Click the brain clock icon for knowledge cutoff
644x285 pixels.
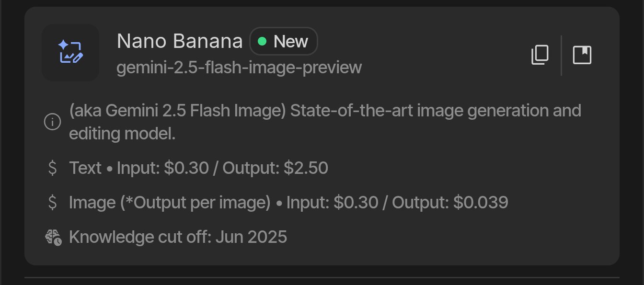[53, 237]
